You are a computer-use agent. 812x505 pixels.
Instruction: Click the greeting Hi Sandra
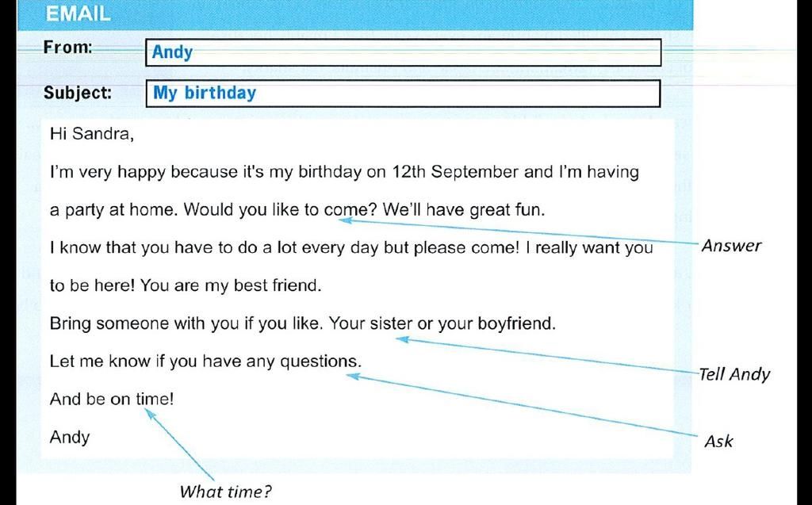pos(92,134)
